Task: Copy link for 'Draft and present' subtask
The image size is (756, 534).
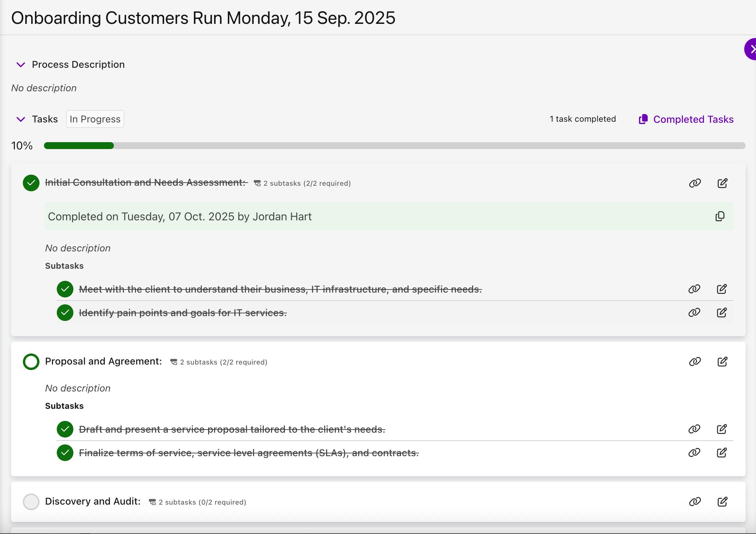Action: click(x=694, y=429)
